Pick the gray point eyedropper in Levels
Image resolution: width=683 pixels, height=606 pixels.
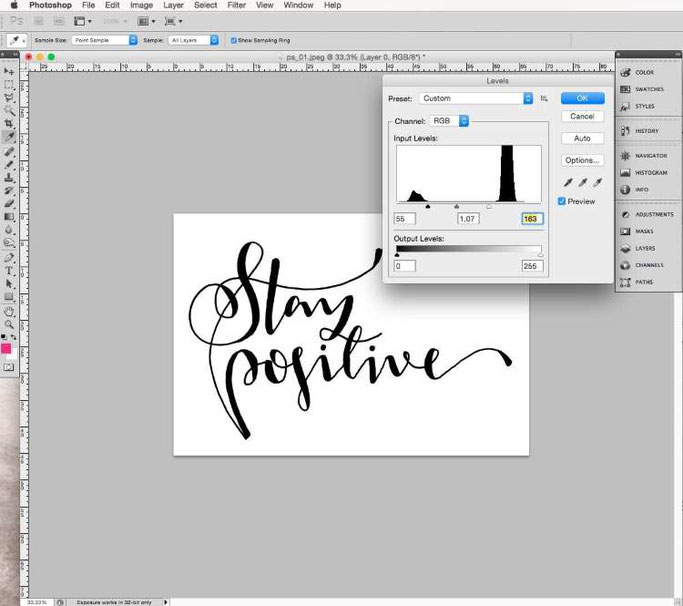click(x=583, y=182)
